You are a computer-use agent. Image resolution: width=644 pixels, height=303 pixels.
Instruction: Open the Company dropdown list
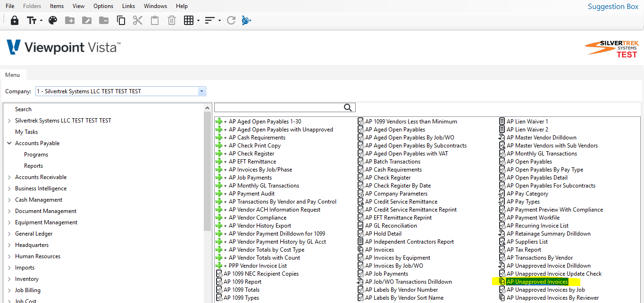[x=202, y=91]
